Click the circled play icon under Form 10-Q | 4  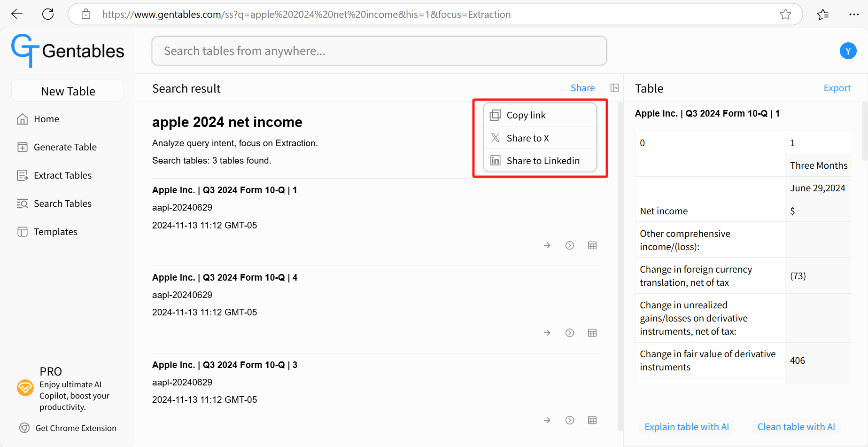coord(570,333)
